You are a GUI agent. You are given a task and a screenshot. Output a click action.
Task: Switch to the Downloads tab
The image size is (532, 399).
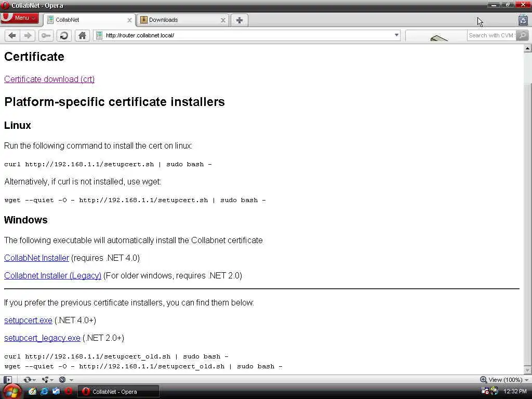pos(182,20)
